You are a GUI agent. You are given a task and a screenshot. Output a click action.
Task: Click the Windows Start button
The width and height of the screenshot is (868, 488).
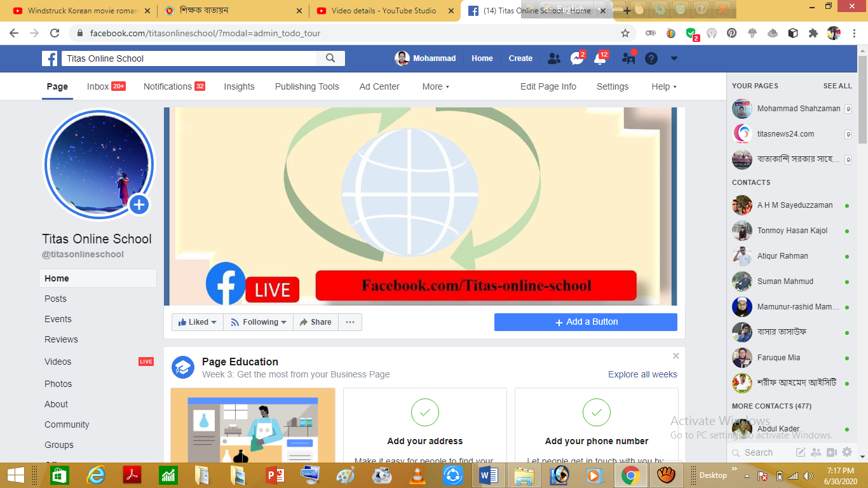click(16, 475)
